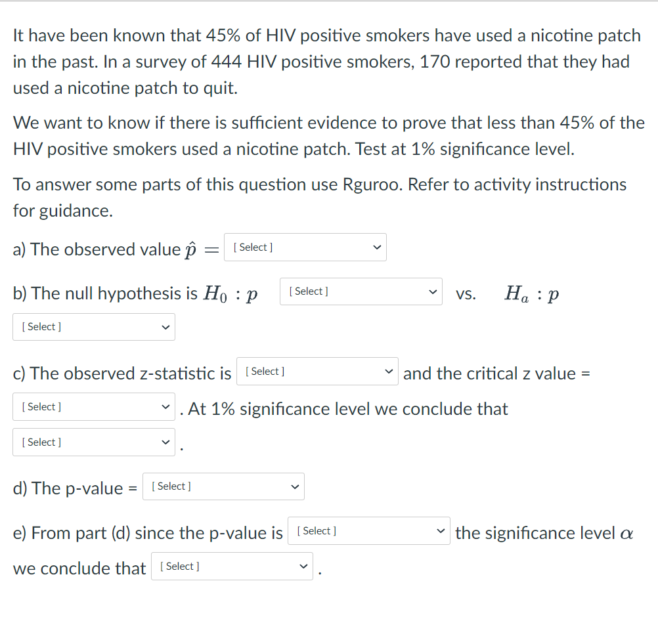Open the p-value comparison dropdown in part e
The image size is (658, 644).
coord(368,530)
